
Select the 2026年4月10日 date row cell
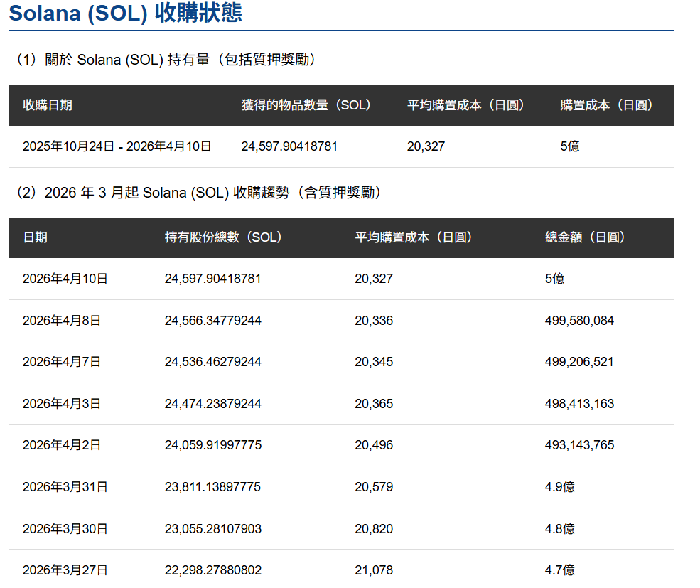(65, 279)
